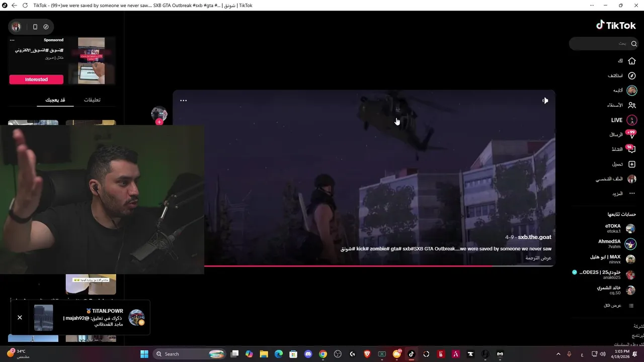Open sxb.the.goat creator name link
Screen dimensions: 644x362
pyautogui.click(x=534, y=237)
